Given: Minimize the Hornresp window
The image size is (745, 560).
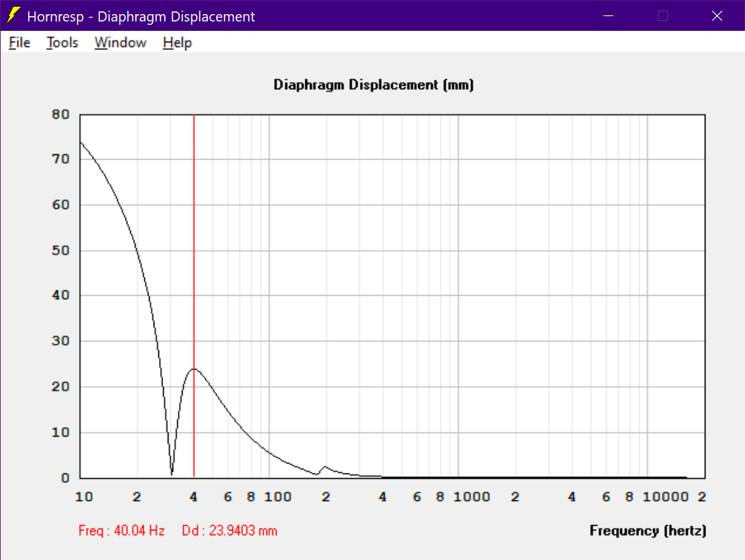Looking at the screenshot, I should (608, 15).
